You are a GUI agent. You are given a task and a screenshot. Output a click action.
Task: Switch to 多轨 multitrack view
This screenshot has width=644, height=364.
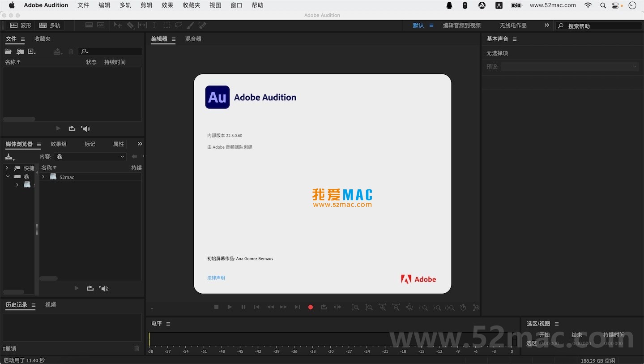pos(50,26)
